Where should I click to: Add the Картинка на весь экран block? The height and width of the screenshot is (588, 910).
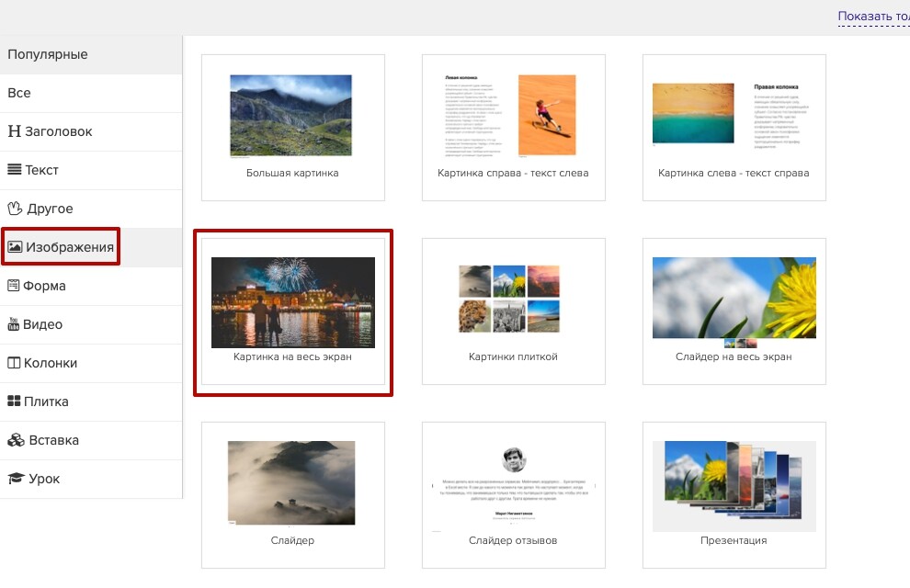292,311
